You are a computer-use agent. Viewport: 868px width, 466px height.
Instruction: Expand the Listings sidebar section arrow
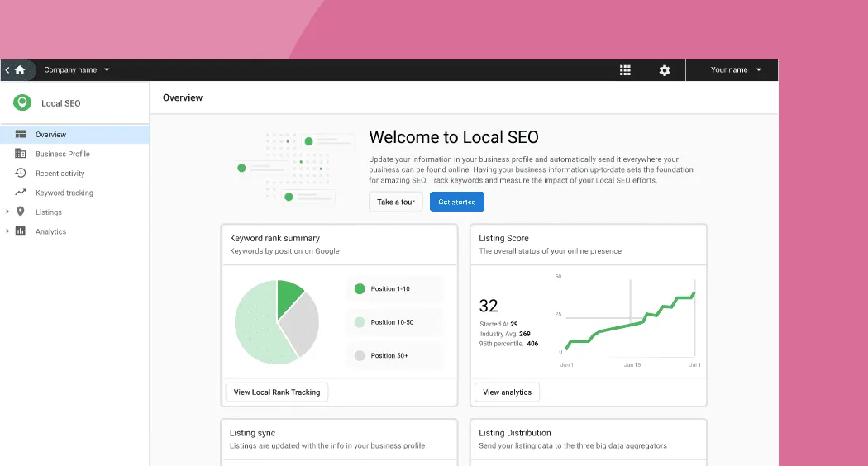pos(7,212)
